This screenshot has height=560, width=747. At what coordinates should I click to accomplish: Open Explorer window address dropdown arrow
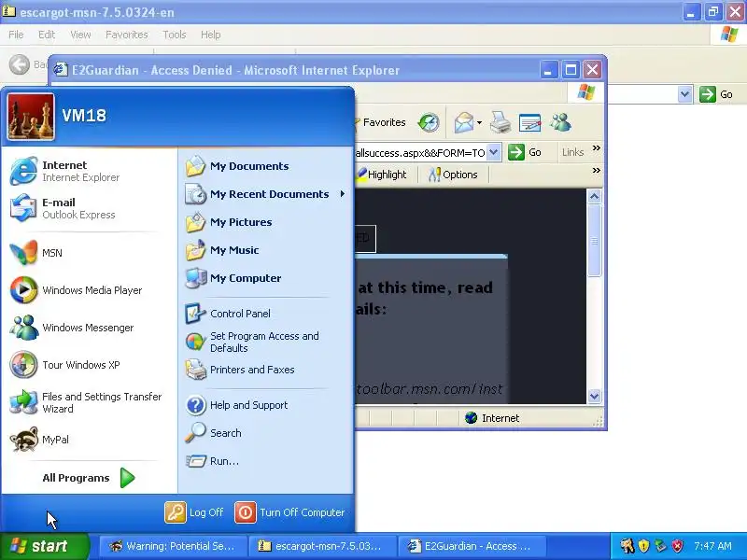click(685, 94)
